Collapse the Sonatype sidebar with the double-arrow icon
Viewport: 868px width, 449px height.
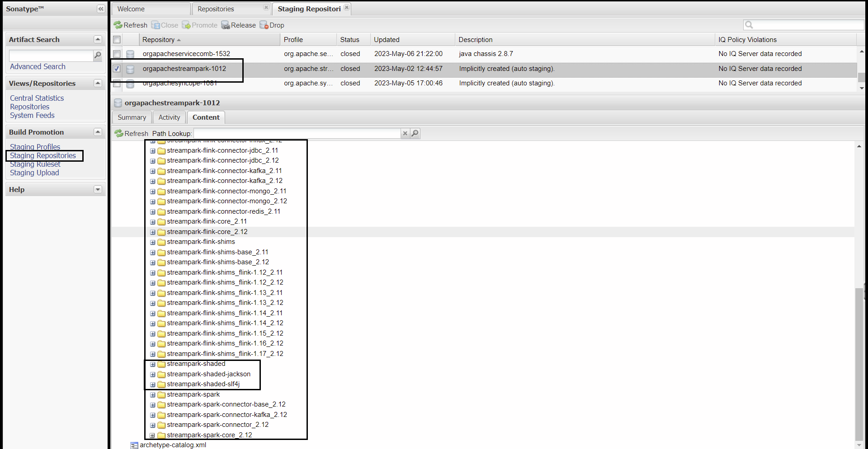click(101, 9)
